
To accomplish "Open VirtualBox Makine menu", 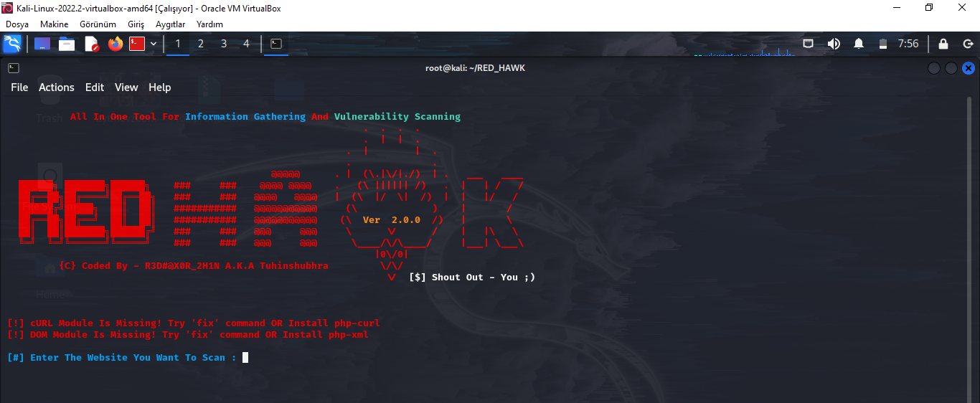I will 55,24.
